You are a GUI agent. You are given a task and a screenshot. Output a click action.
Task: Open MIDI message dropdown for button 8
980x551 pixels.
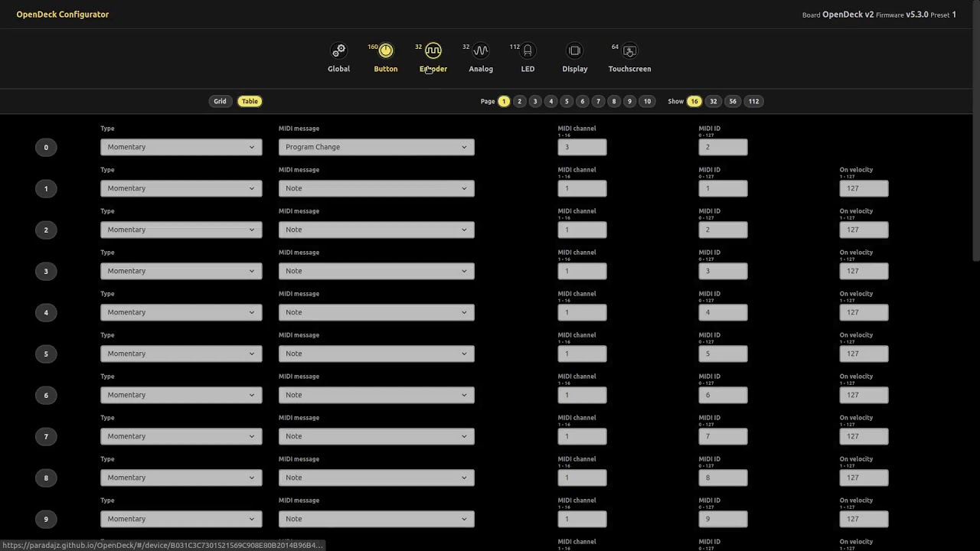(377, 478)
